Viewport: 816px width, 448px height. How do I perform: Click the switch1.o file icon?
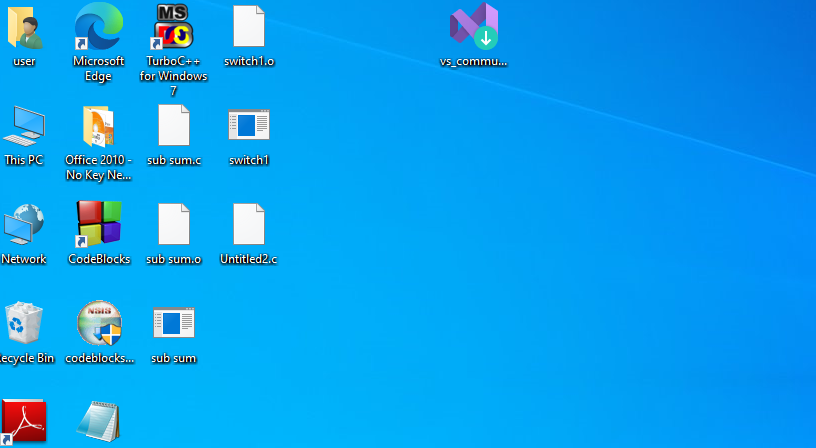coord(249,27)
